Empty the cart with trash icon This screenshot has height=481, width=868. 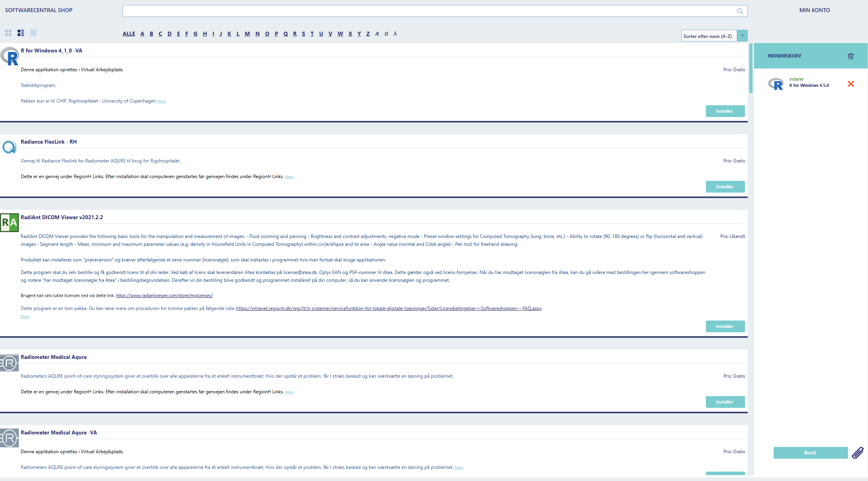[851, 56]
